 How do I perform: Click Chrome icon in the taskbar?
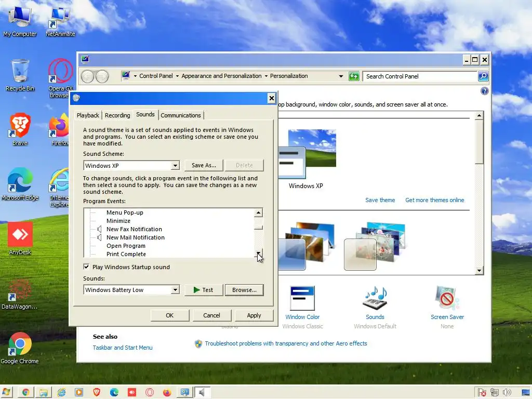tap(25, 393)
